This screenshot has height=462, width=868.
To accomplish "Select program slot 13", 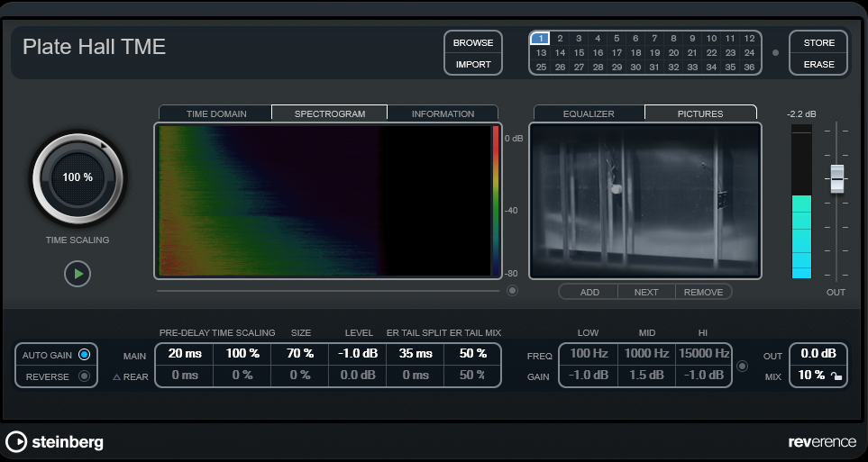I will (541, 52).
